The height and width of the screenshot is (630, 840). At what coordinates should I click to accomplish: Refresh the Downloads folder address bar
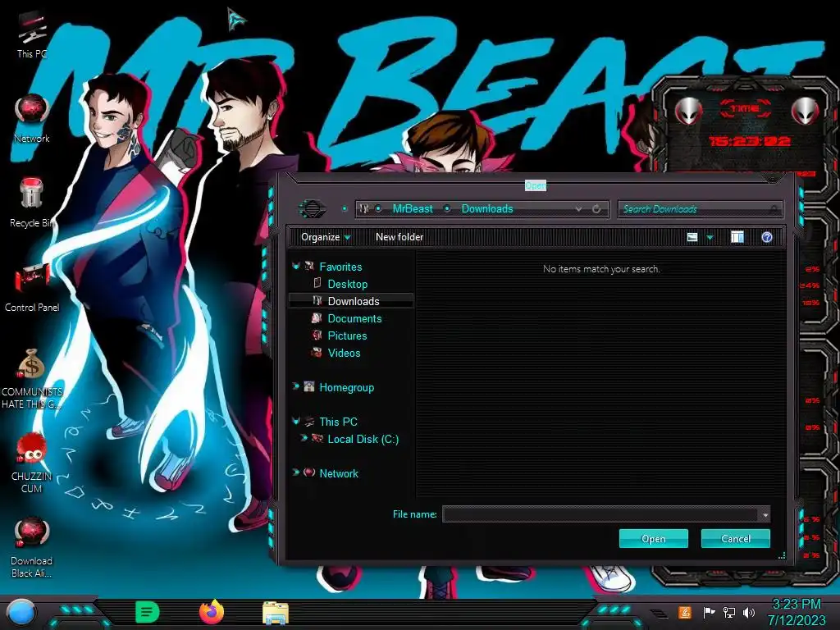(x=596, y=209)
